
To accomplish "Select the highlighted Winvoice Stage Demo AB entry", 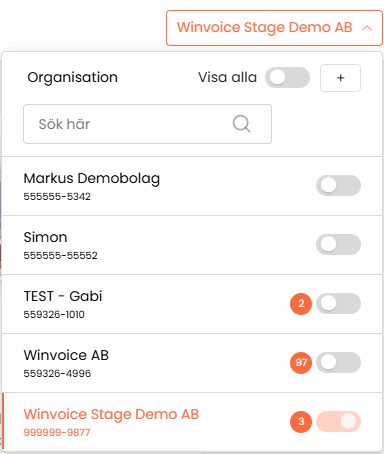I will click(192, 422).
